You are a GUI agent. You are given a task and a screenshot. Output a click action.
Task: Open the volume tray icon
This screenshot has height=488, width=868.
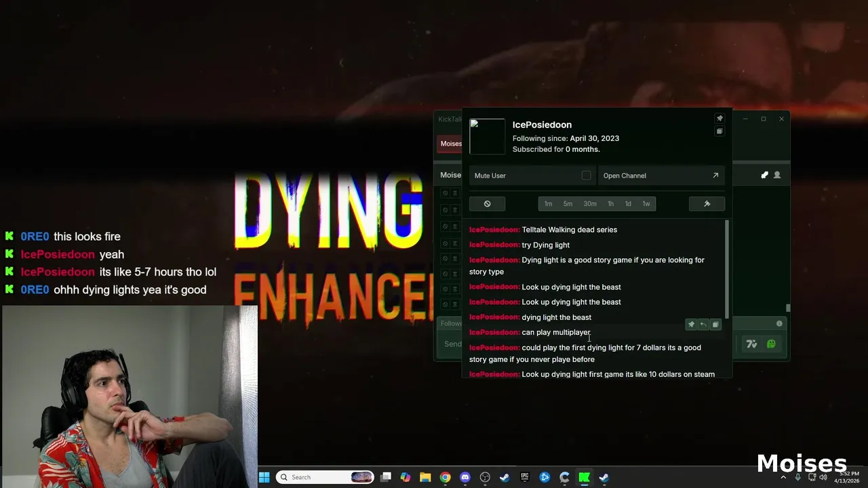pos(823,477)
